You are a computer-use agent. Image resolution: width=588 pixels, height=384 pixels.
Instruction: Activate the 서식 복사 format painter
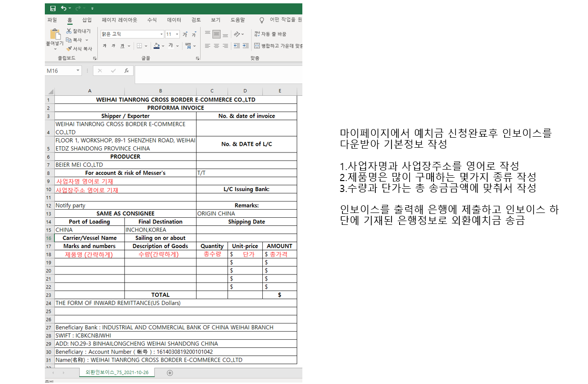click(79, 49)
